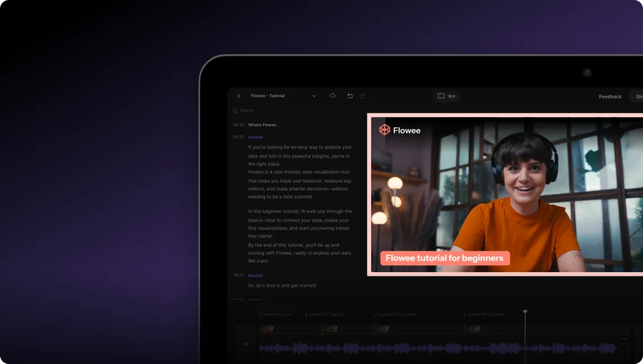Redo the last undone edit
643x364 pixels.
362,96
